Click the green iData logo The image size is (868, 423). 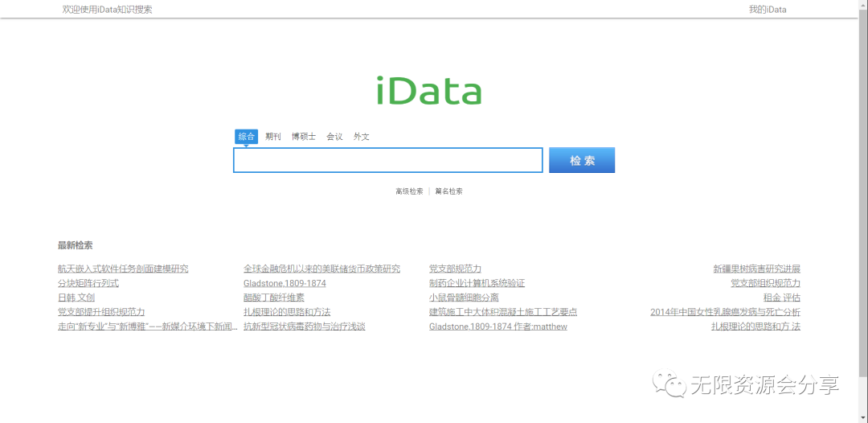click(x=429, y=90)
